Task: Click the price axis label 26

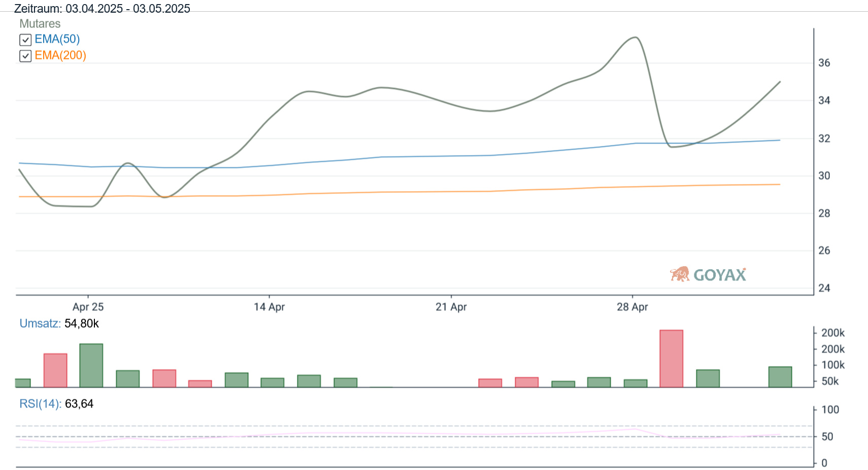Action: tap(824, 250)
